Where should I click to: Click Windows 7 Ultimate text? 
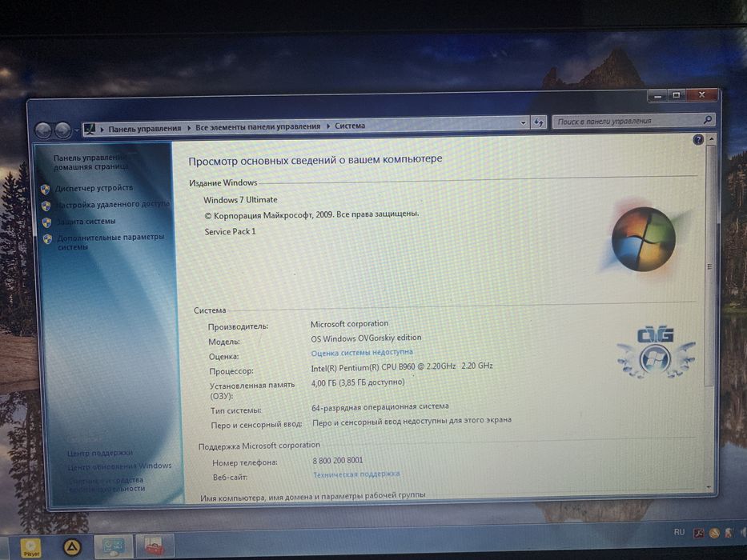pyautogui.click(x=240, y=199)
